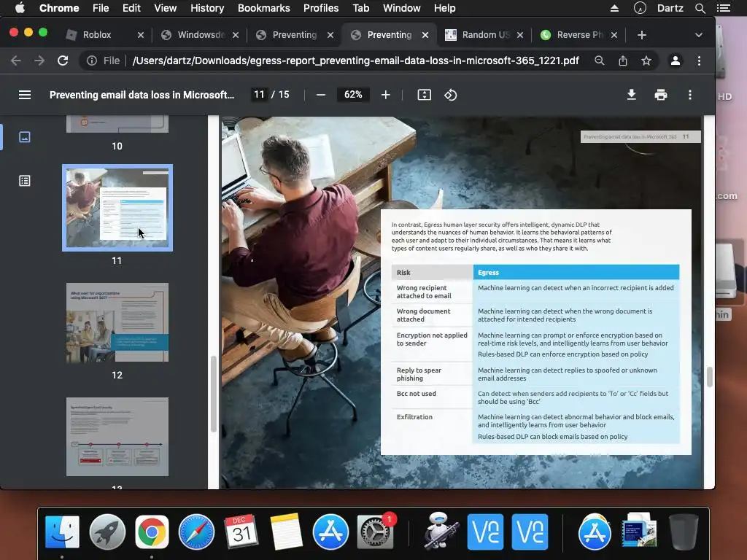This screenshot has height=560, width=747.
Task: Select page 13 thumbnail
Action: click(117, 437)
